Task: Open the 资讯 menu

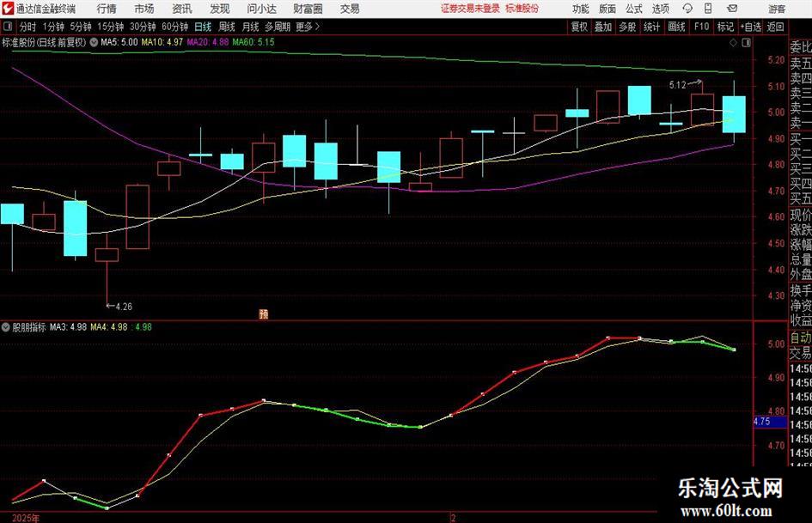Action: click(182, 9)
